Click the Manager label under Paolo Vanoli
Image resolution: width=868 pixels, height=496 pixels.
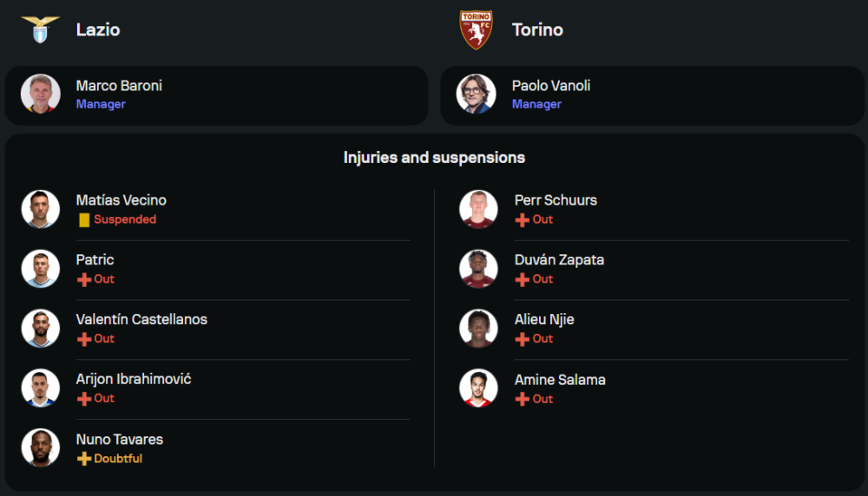pos(536,104)
